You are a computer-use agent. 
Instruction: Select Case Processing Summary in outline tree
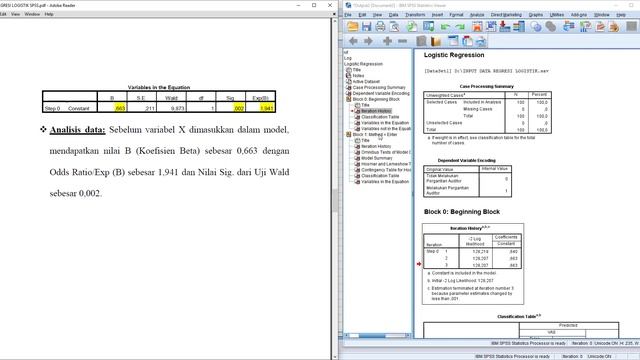coord(379,87)
